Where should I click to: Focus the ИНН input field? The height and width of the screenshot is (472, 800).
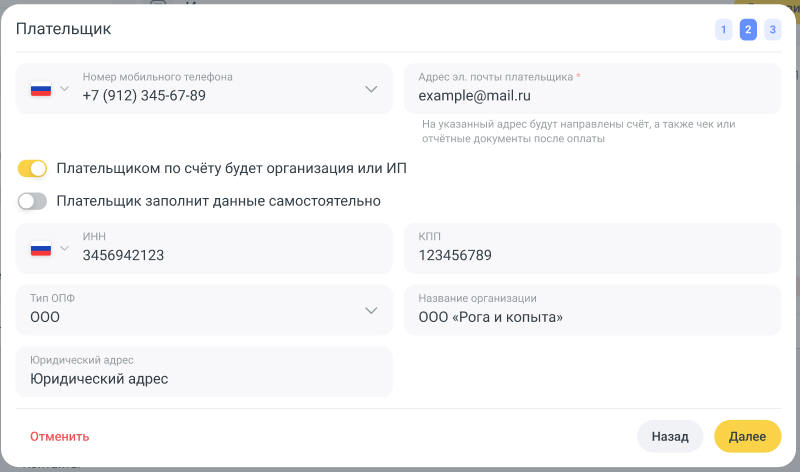[230, 255]
